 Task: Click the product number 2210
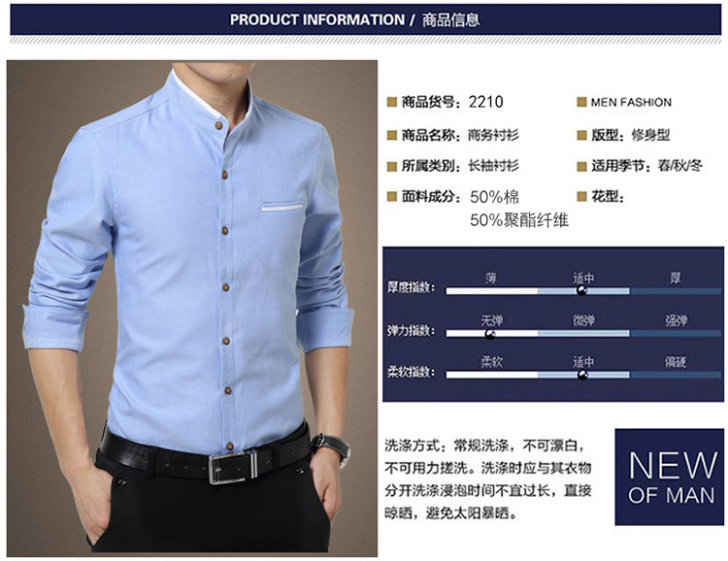coord(485,102)
